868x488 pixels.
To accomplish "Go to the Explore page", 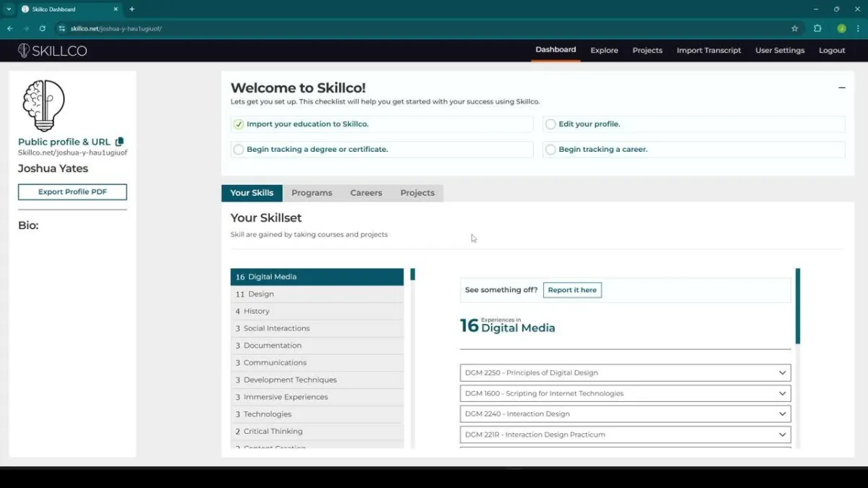I will click(x=604, y=51).
